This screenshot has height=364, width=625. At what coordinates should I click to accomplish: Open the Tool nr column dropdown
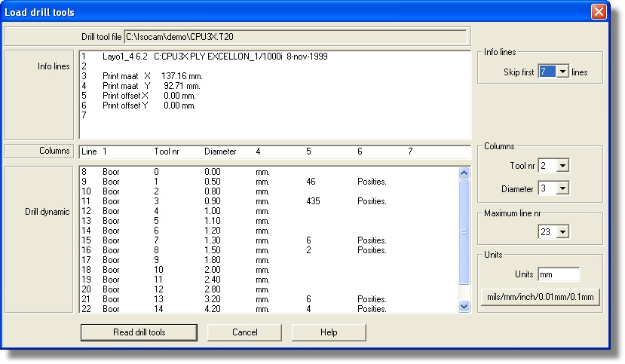tap(562, 165)
